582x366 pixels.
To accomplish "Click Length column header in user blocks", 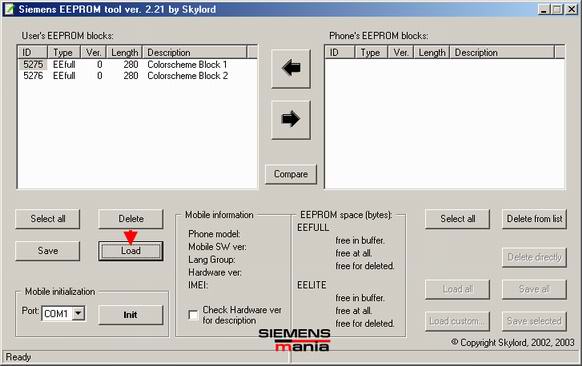I will click(124, 52).
